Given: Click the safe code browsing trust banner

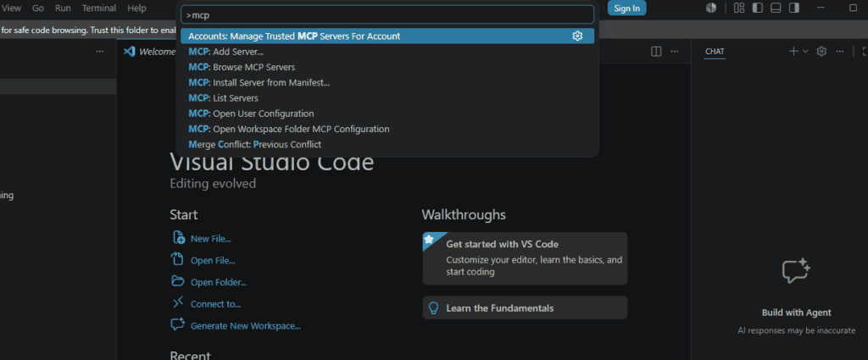Looking at the screenshot, I should (x=88, y=30).
